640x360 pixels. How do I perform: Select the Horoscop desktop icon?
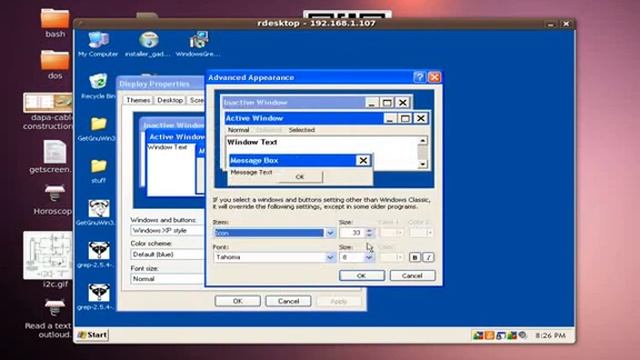click(55, 193)
